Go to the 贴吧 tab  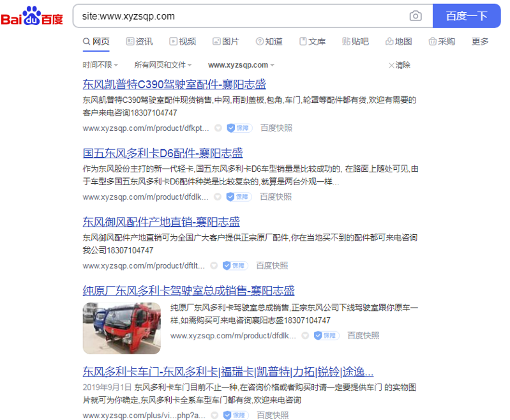click(x=355, y=41)
